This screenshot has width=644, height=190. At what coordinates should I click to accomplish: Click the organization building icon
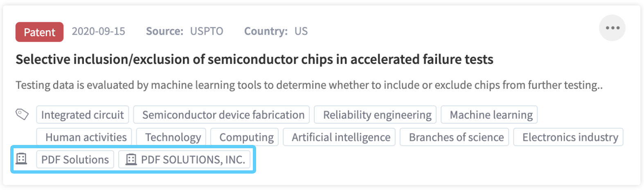(21, 158)
